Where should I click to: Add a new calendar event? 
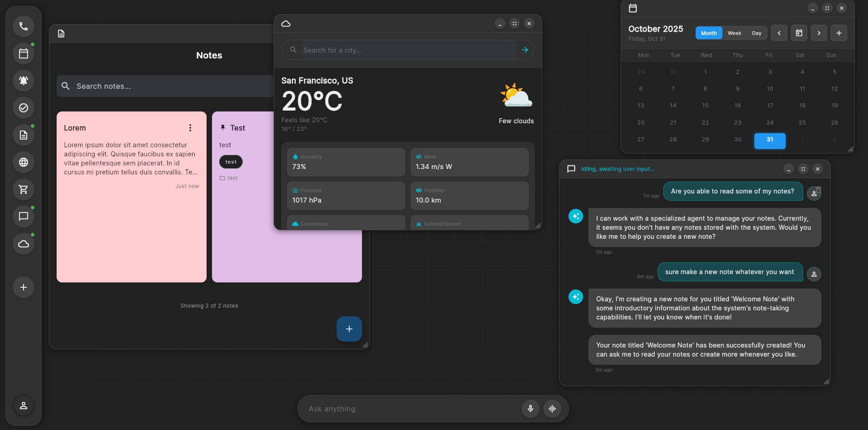pos(839,33)
